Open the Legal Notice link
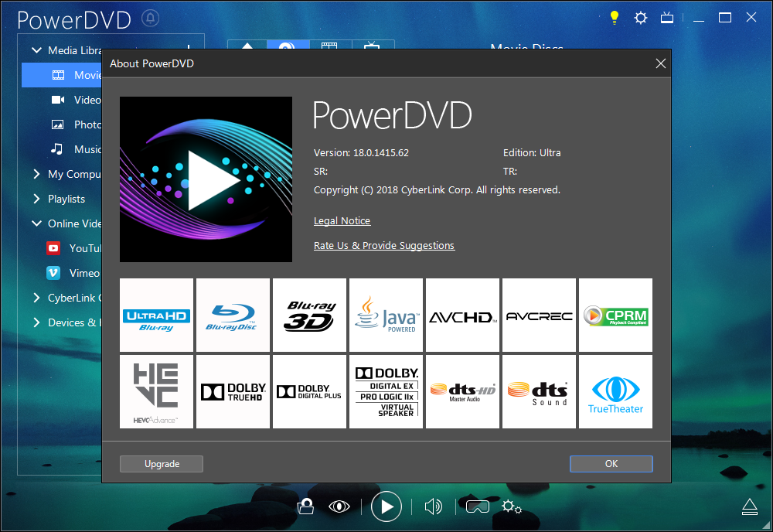773x532 pixels. pos(342,221)
